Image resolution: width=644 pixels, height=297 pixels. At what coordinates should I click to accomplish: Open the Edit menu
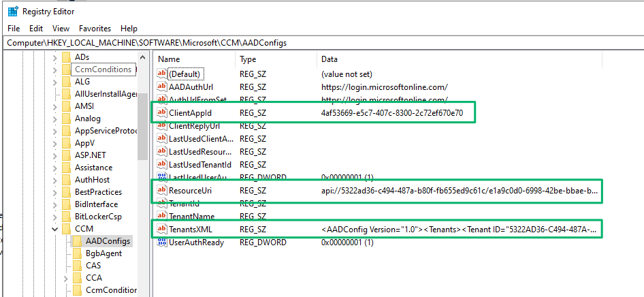(36, 29)
